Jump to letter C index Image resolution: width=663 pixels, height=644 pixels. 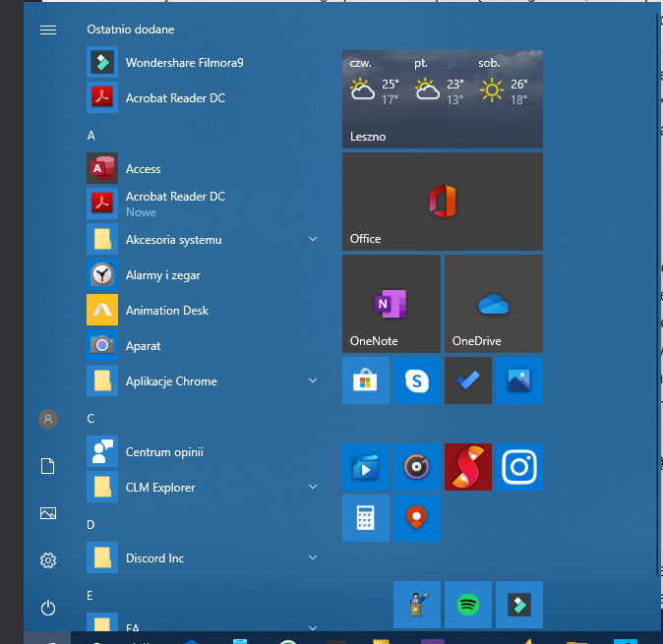pyautogui.click(x=90, y=419)
